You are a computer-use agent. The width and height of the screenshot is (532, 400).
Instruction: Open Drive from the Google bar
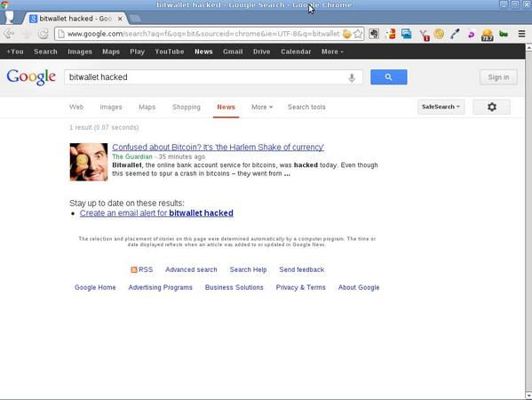tap(262, 52)
